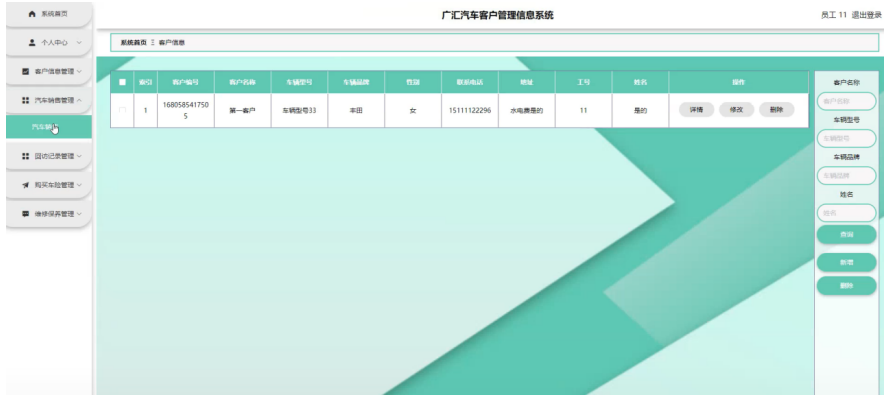
Task: Collapse 汽车销售管理 using its up chevron
Action: pyautogui.click(x=79, y=100)
